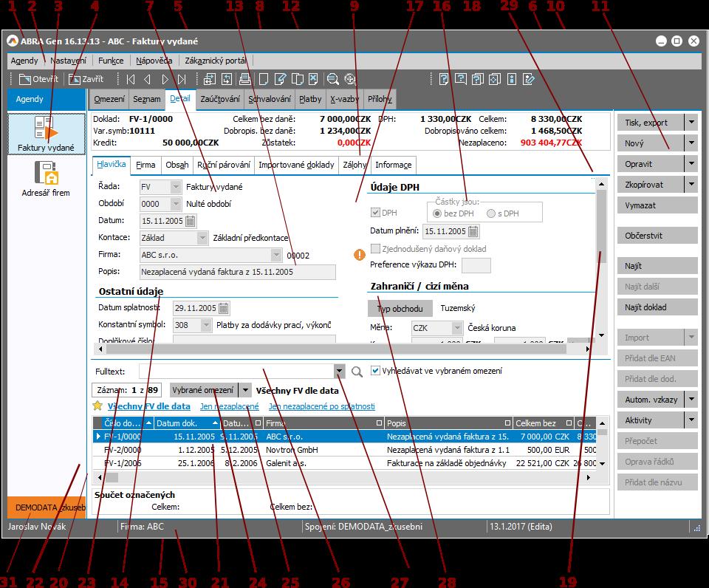Switch to the Zaúčtování tab
This screenshot has height=588, width=709.
[x=220, y=99]
